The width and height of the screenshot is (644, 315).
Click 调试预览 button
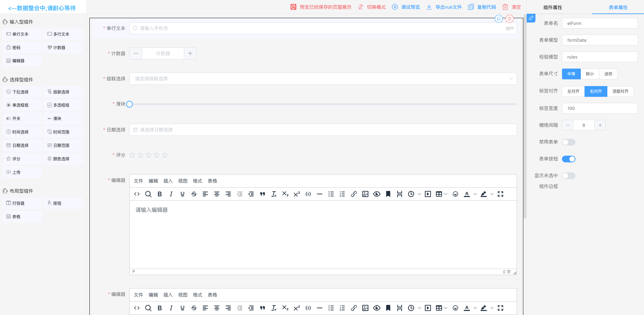coord(406,7)
